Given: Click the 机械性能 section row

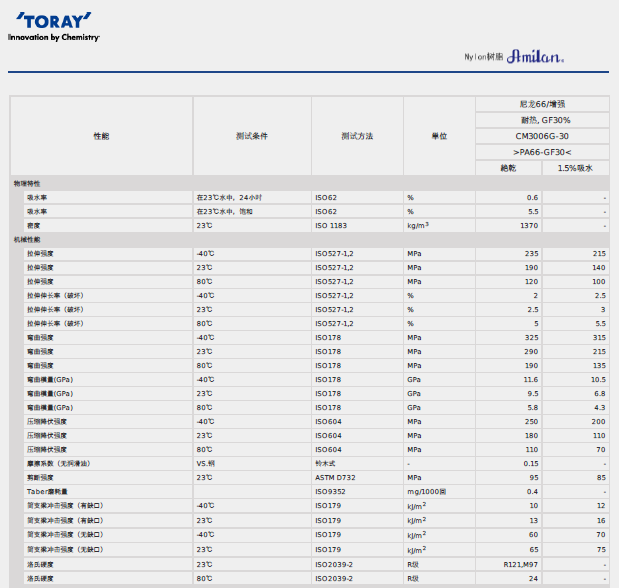Looking at the screenshot, I should pos(27,240).
